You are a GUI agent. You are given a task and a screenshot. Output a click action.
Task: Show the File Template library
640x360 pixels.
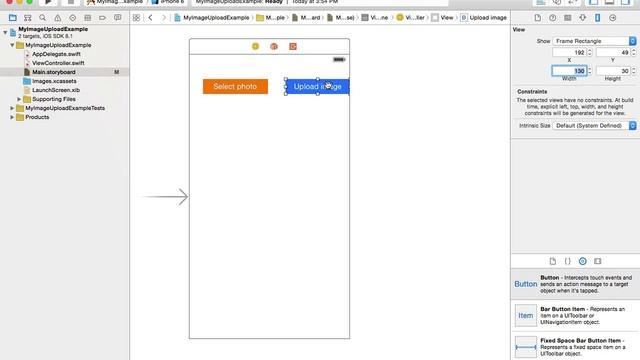point(553,261)
